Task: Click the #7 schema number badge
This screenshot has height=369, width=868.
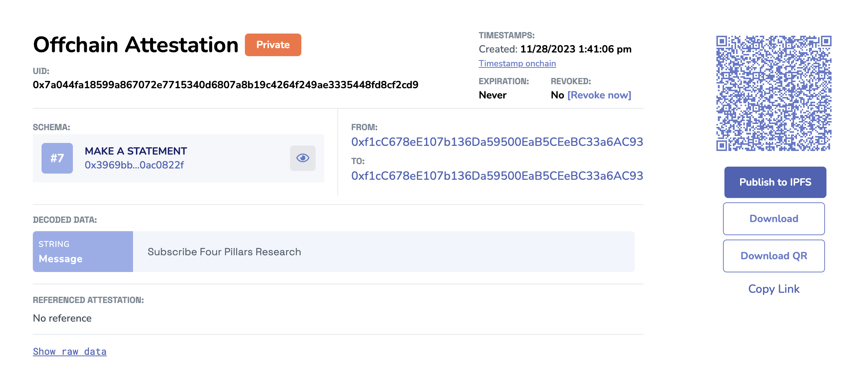Action: 57,158
